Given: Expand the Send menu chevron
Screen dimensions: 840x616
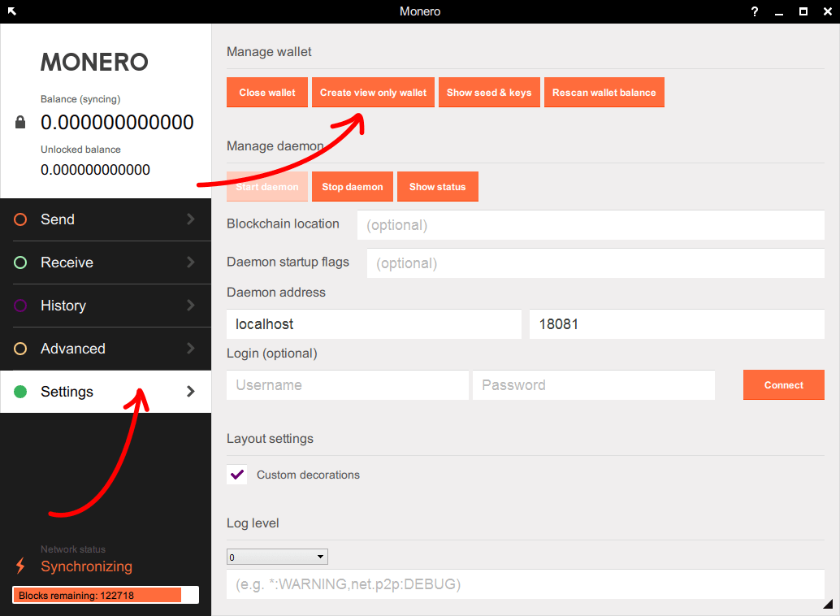Looking at the screenshot, I should pos(191,219).
